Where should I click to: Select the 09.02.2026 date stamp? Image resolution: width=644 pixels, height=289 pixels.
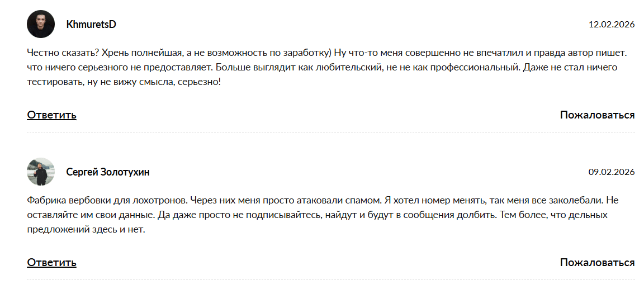[612, 172]
